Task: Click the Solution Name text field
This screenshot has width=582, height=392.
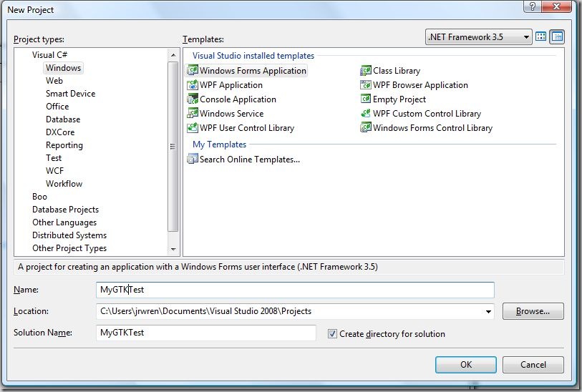Action: click(206, 333)
